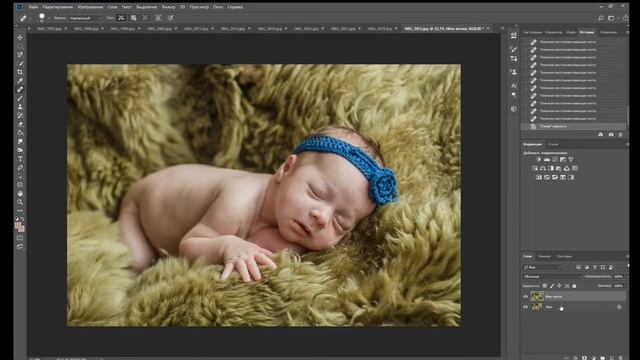Open Photoshop search icon at top right

click(x=601, y=18)
